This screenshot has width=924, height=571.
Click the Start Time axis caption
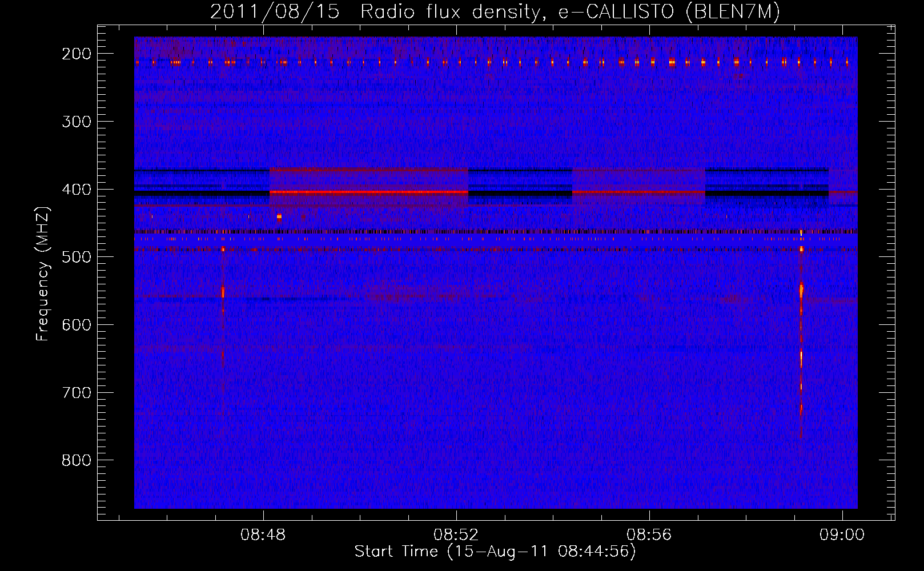[x=495, y=552]
